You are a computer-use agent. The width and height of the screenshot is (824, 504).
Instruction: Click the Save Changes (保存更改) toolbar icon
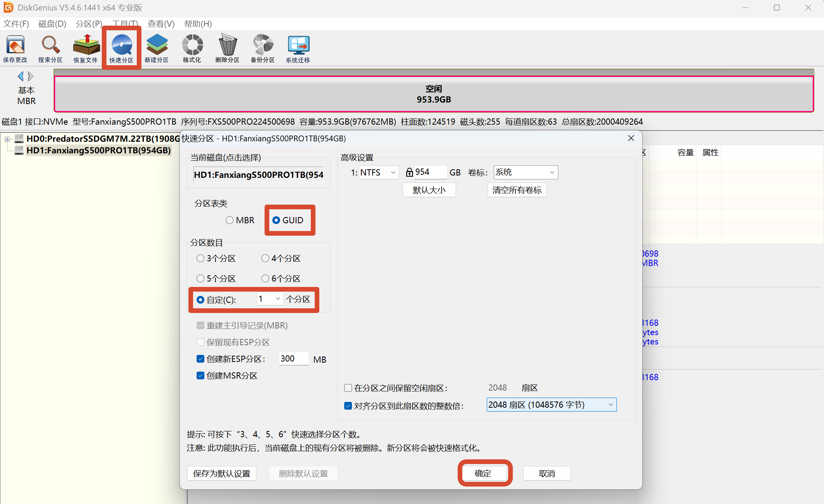tap(16, 49)
